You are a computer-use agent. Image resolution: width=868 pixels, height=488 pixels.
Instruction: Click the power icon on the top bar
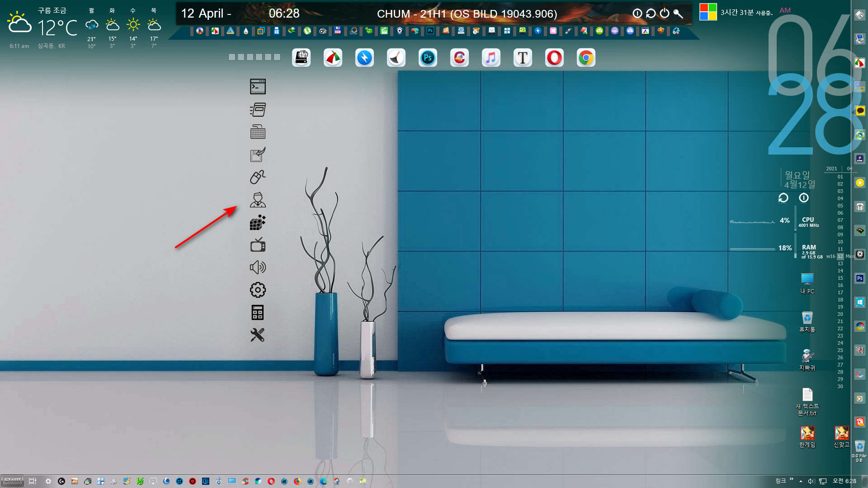click(665, 13)
